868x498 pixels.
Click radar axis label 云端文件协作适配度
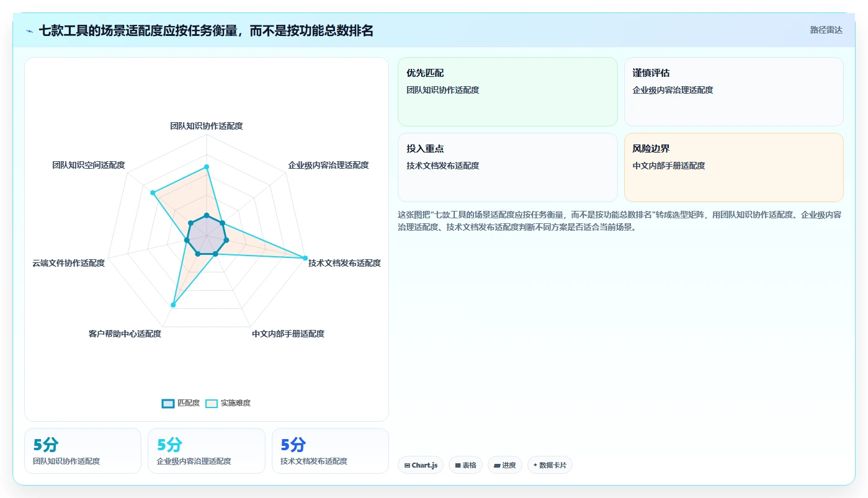(x=68, y=263)
